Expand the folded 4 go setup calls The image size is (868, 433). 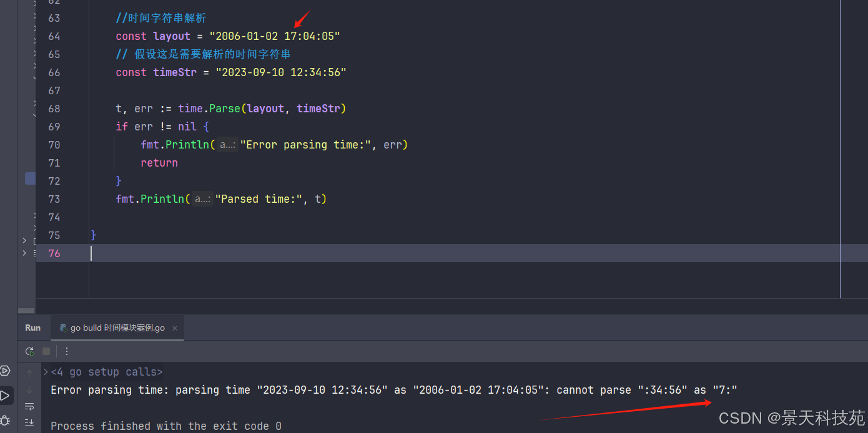[x=46, y=372]
